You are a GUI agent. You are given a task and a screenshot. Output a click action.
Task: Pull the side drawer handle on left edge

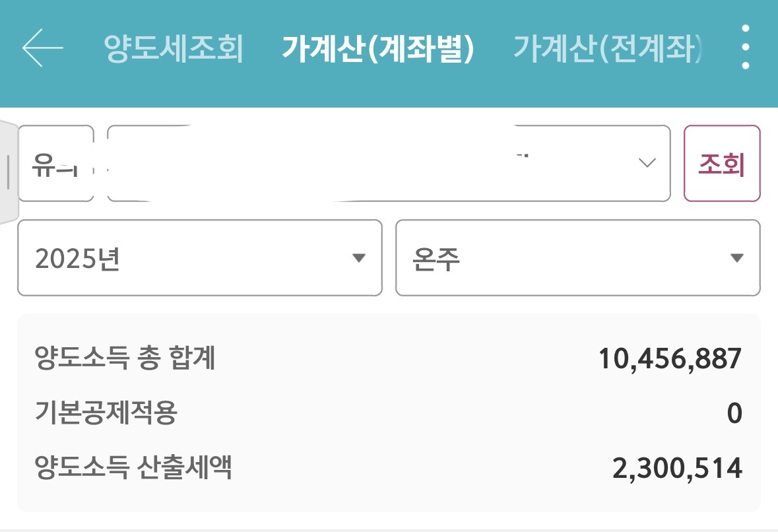pos(8,172)
